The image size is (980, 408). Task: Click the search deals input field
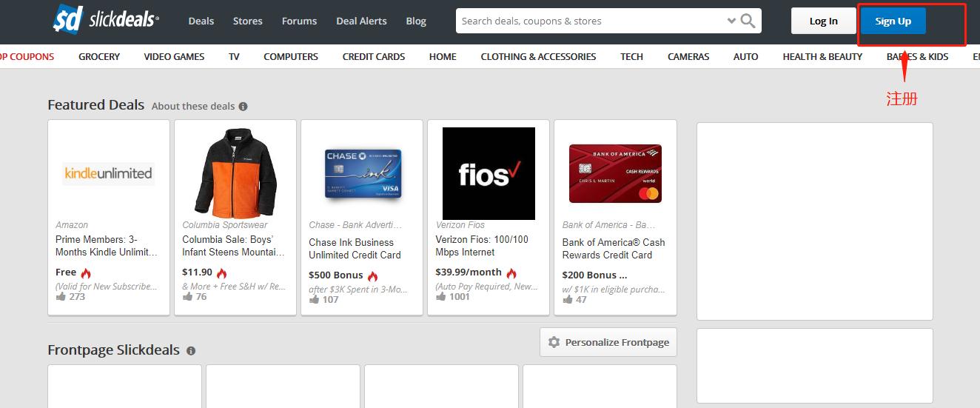tap(592, 21)
